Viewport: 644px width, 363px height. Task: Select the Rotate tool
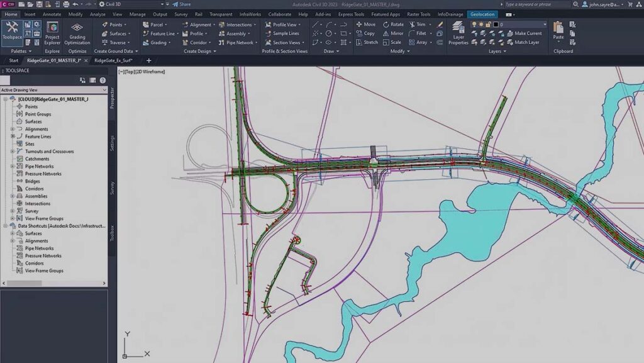[x=392, y=25]
